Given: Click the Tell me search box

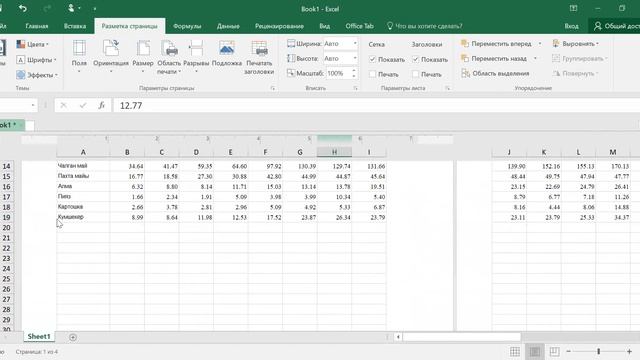Looking at the screenshot, I should tap(424, 26).
